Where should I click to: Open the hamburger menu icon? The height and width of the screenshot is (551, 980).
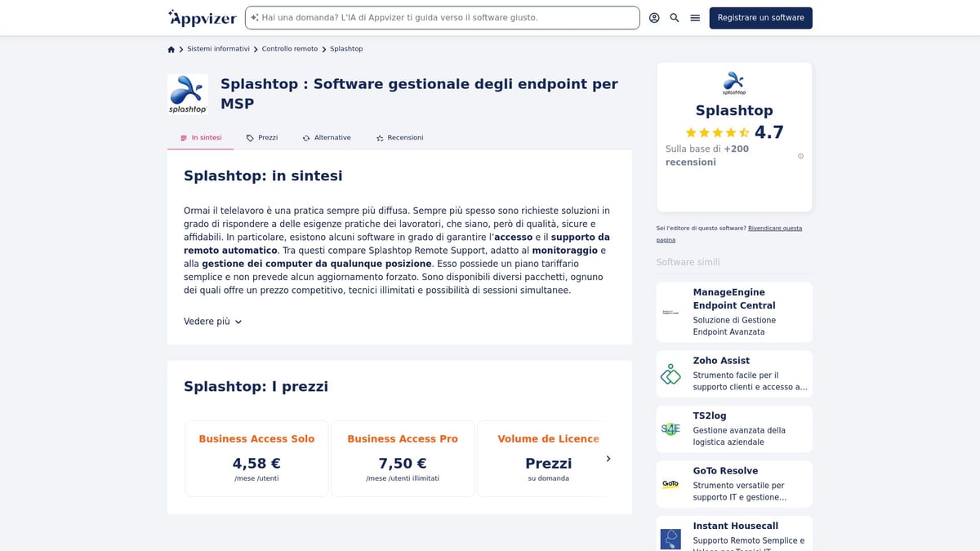(694, 17)
